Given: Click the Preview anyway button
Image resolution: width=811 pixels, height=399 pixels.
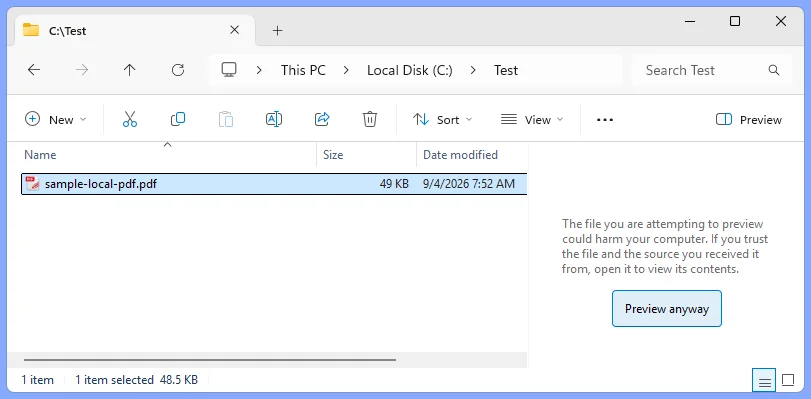Looking at the screenshot, I should pyautogui.click(x=667, y=308).
